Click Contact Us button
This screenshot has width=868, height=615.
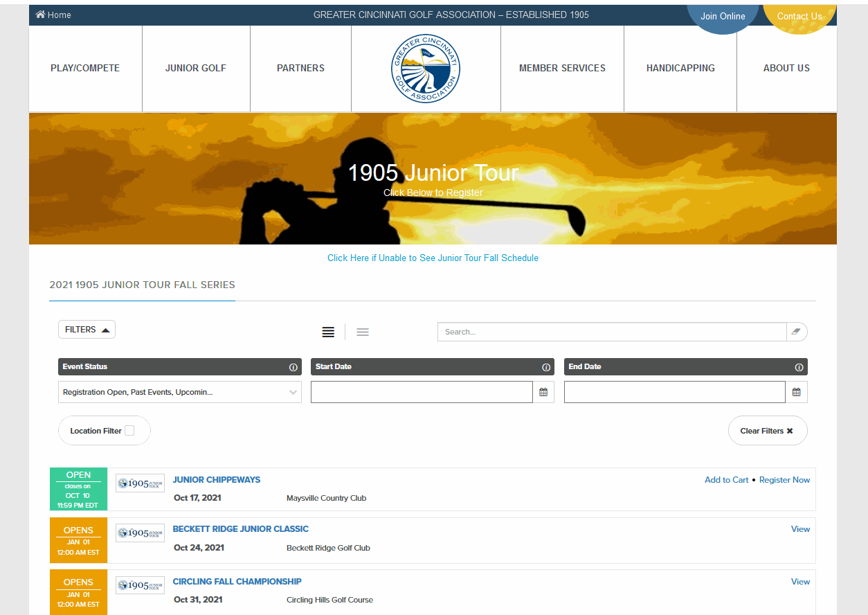click(x=799, y=16)
